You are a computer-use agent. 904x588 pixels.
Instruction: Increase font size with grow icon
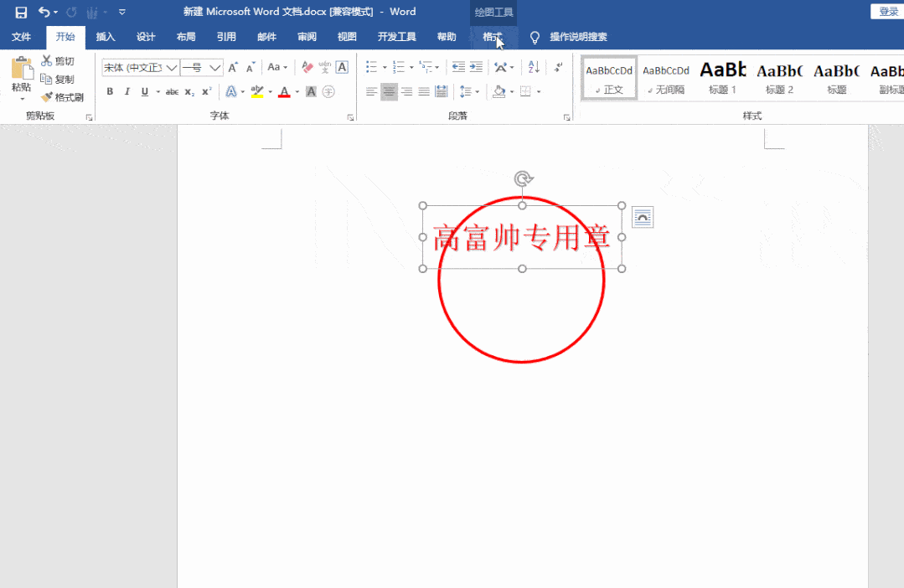pos(233,68)
